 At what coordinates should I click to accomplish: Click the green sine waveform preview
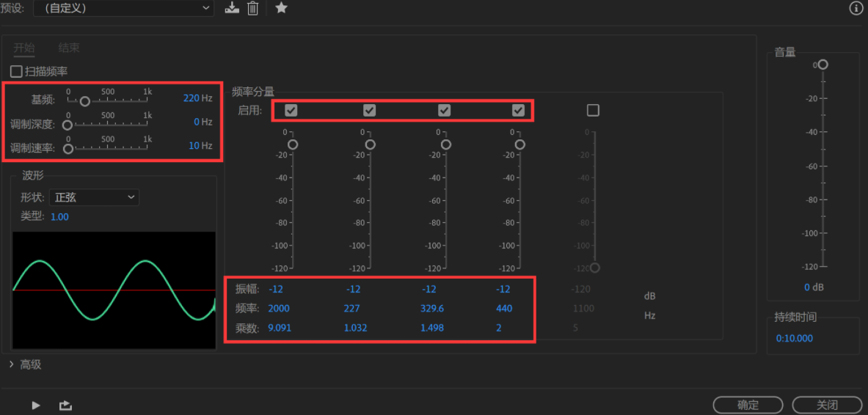click(x=114, y=290)
